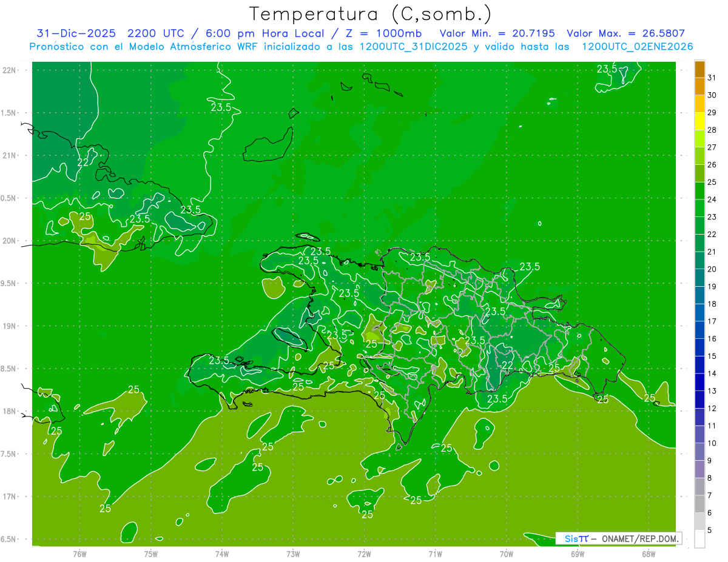728x562 pixels.
Task: Click the "1.5N" latitude axis label
Action: (8, 113)
